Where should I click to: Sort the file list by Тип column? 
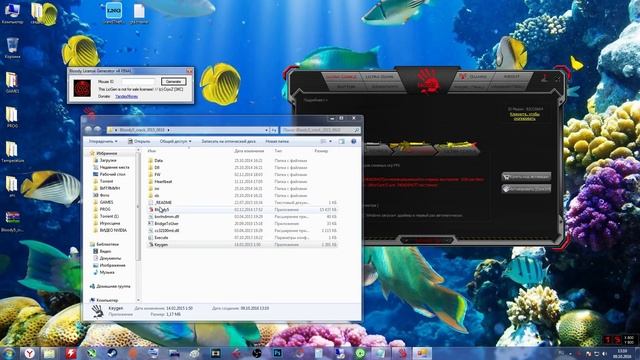tap(278, 151)
